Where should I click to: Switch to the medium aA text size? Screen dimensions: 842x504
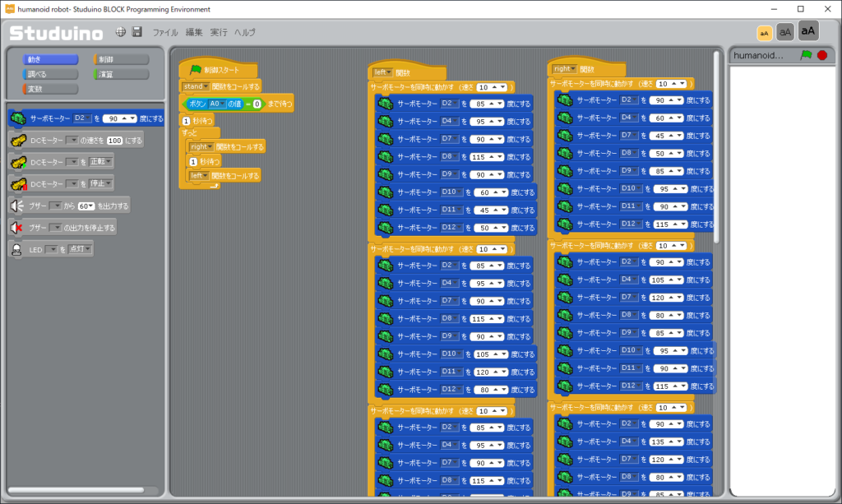pyautogui.click(x=785, y=32)
